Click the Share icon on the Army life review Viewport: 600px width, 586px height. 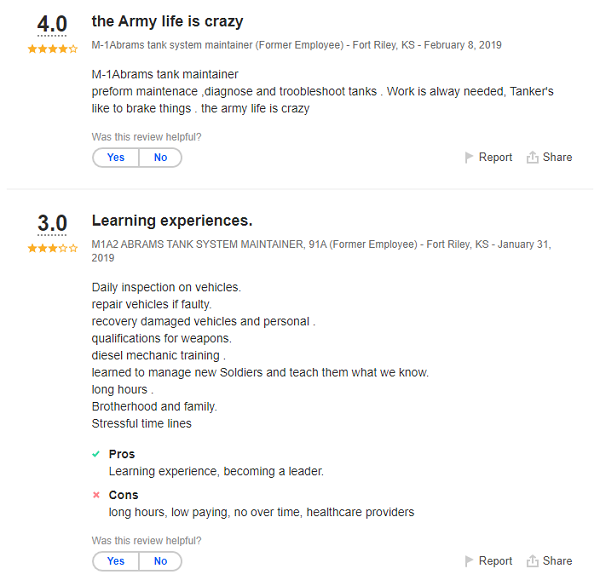532,157
